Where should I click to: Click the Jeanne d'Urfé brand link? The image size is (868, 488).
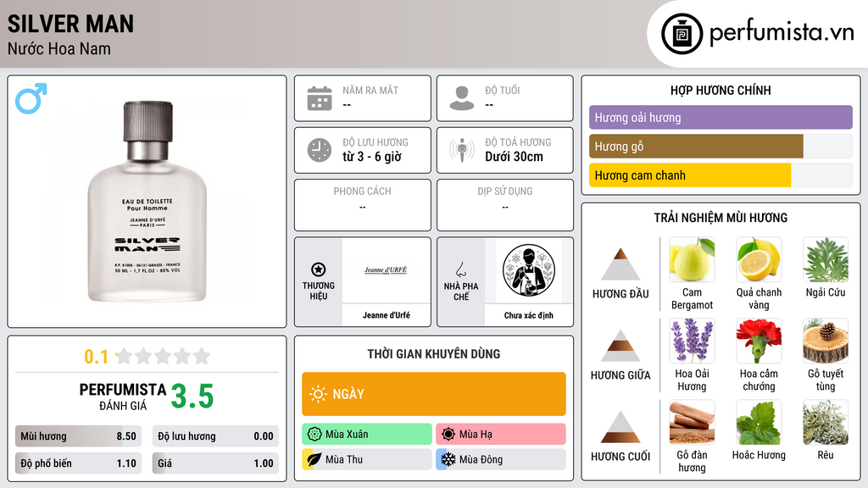pos(387,315)
